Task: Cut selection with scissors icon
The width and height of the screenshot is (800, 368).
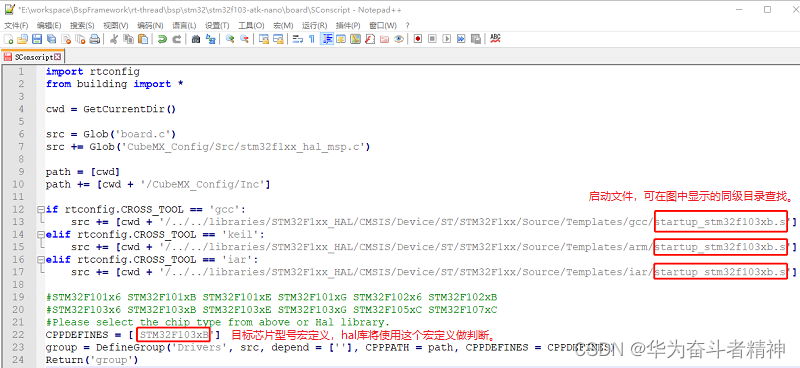Action: click(x=114, y=39)
